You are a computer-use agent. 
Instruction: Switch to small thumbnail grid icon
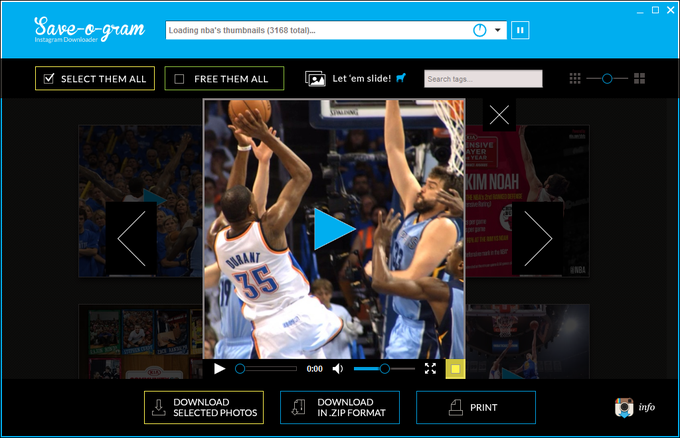point(575,78)
